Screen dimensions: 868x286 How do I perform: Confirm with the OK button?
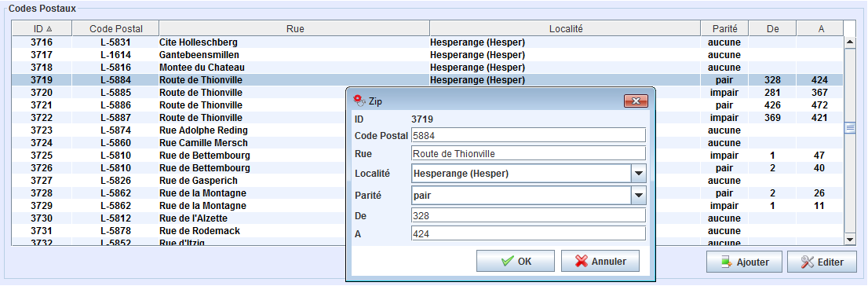(x=516, y=262)
